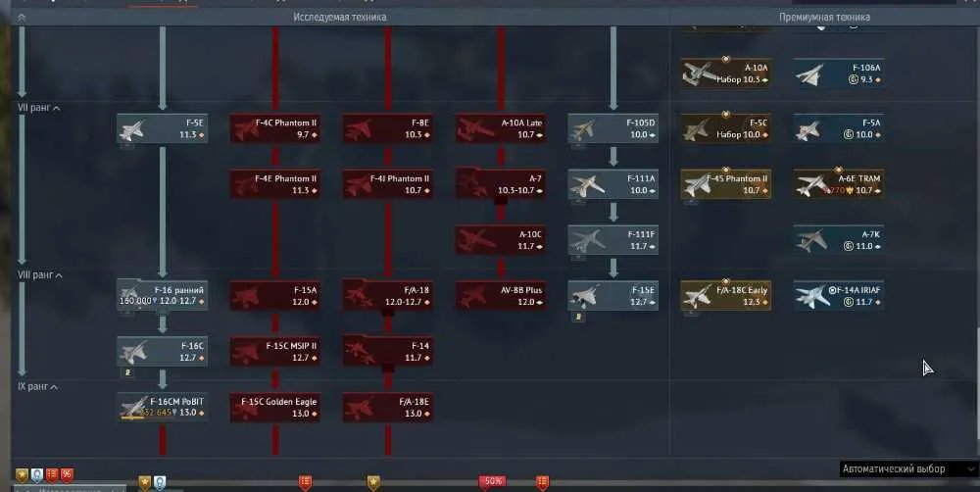Click the red percent badge icon

click(67, 475)
